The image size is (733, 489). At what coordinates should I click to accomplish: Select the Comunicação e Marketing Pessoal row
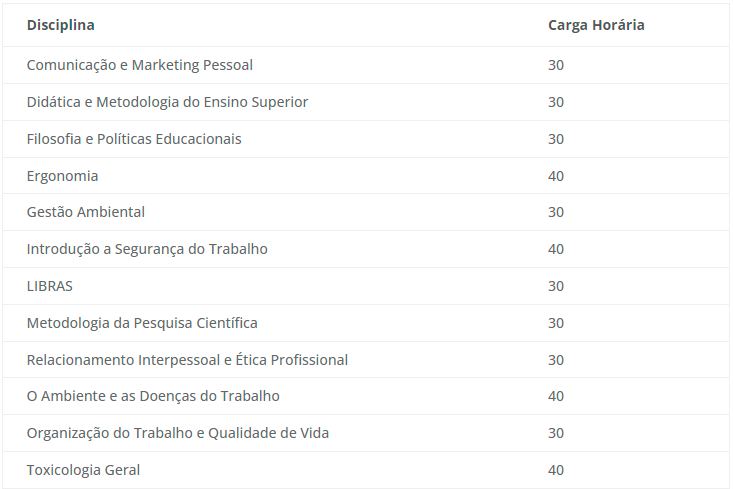pos(366,65)
